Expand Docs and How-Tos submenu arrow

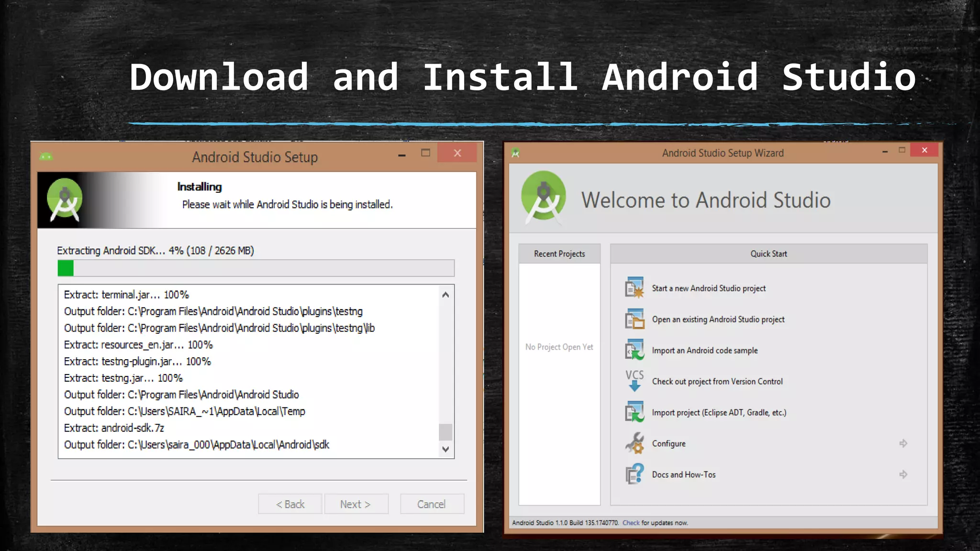[903, 474]
